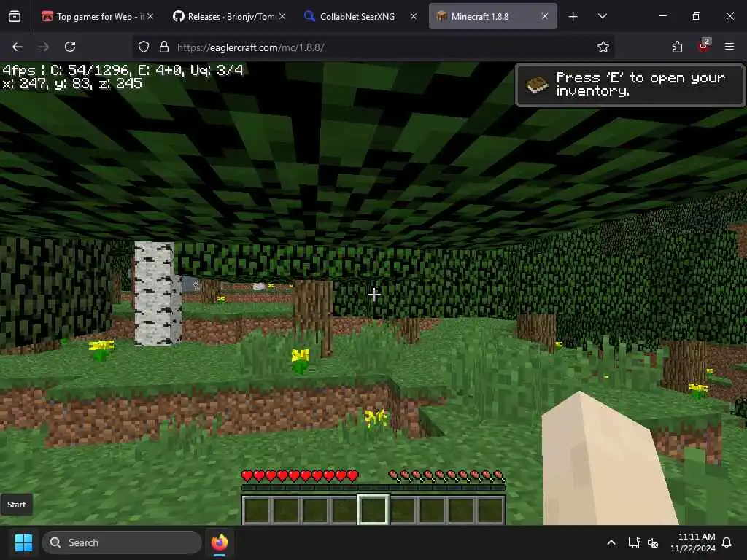747x560 pixels.
Task: Go forward one page
Action: coord(44,47)
